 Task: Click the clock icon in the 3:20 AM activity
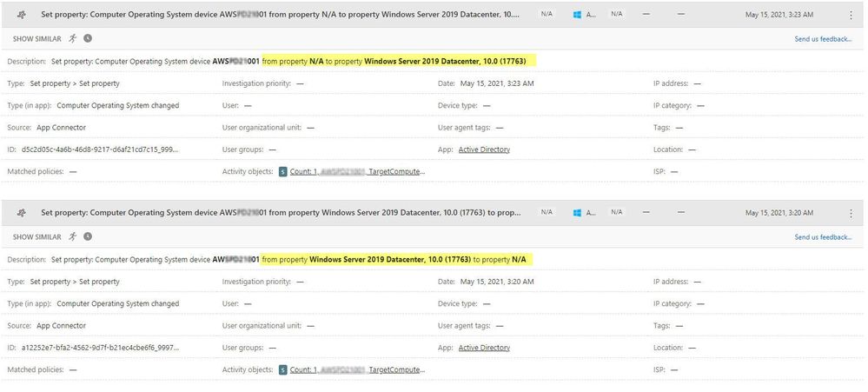pyautogui.click(x=88, y=236)
